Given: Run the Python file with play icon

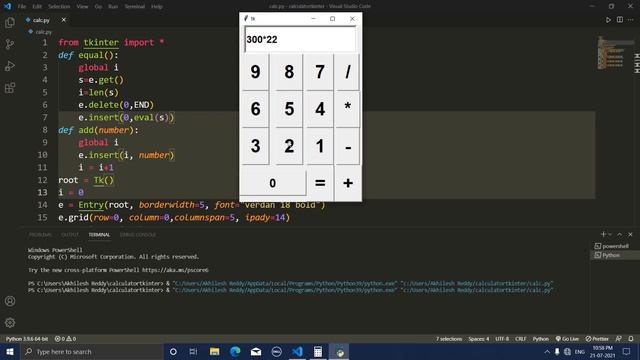Looking at the screenshot, I should click(608, 20).
